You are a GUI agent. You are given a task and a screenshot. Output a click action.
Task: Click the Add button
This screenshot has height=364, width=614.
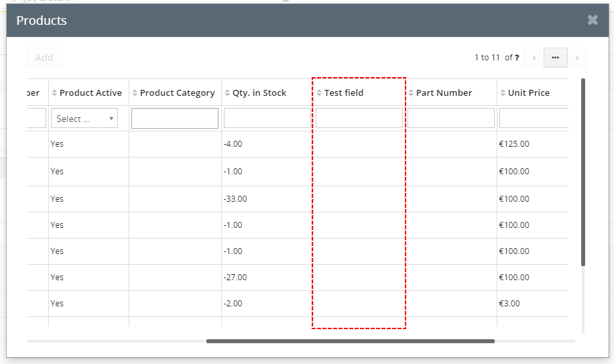44,58
